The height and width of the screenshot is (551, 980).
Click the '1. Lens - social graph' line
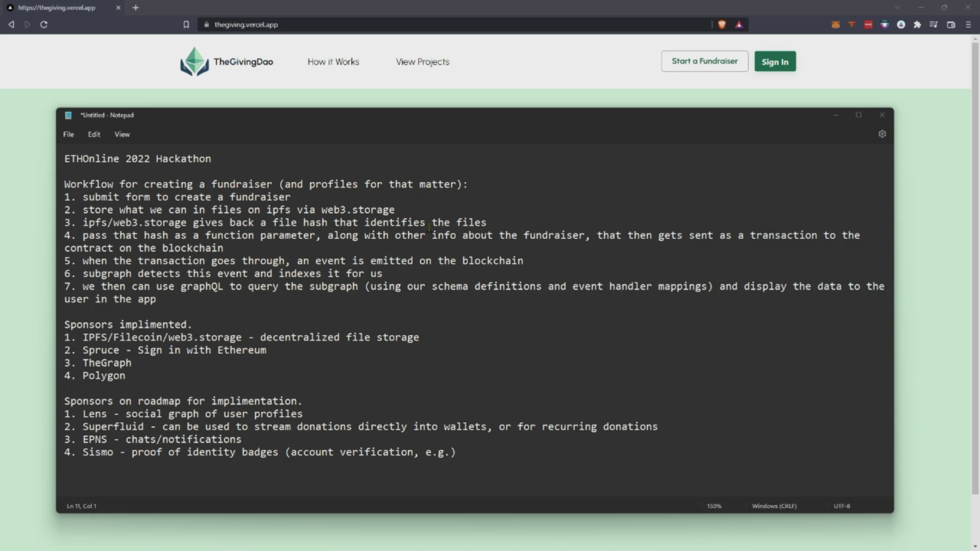pyautogui.click(x=184, y=414)
